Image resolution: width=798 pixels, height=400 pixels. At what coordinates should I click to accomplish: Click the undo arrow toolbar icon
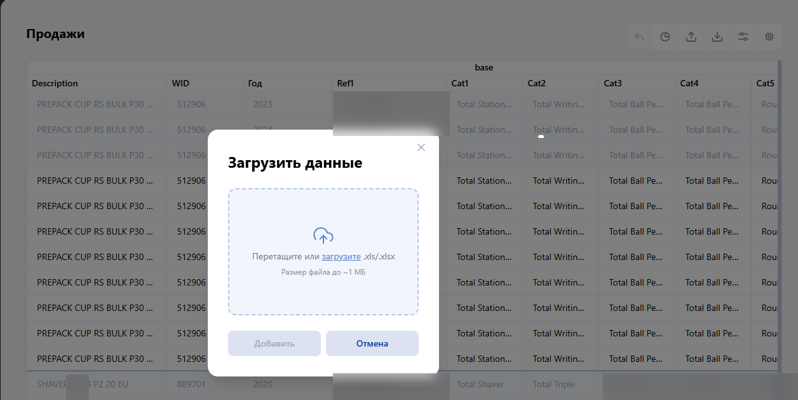pyautogui.click(x=639, y=37)
